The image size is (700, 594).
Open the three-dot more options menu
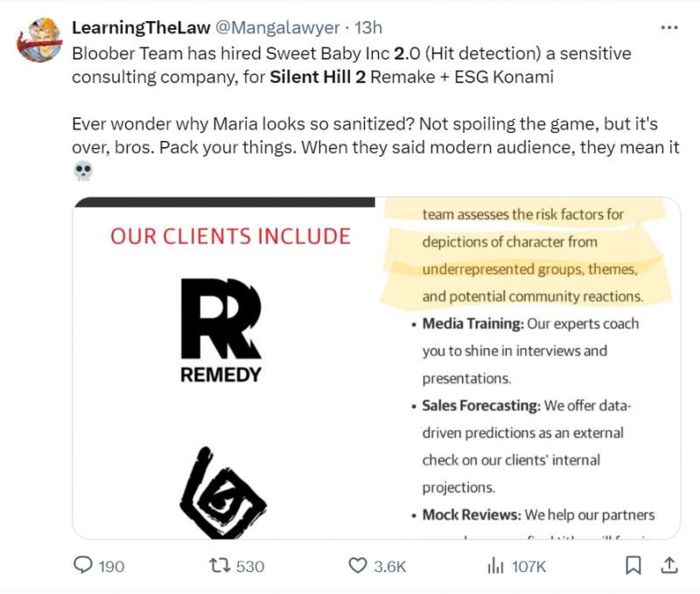coord(669,28)
